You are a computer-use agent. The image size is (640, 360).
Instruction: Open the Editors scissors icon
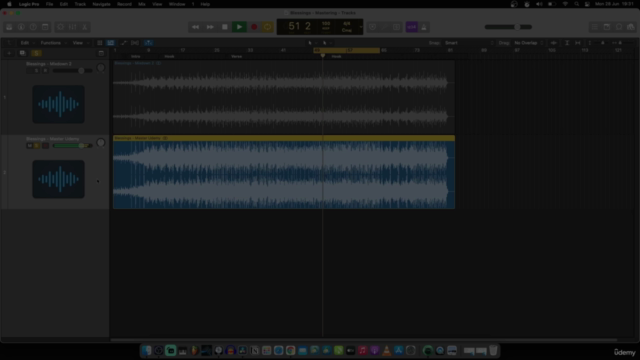[84, 27]
